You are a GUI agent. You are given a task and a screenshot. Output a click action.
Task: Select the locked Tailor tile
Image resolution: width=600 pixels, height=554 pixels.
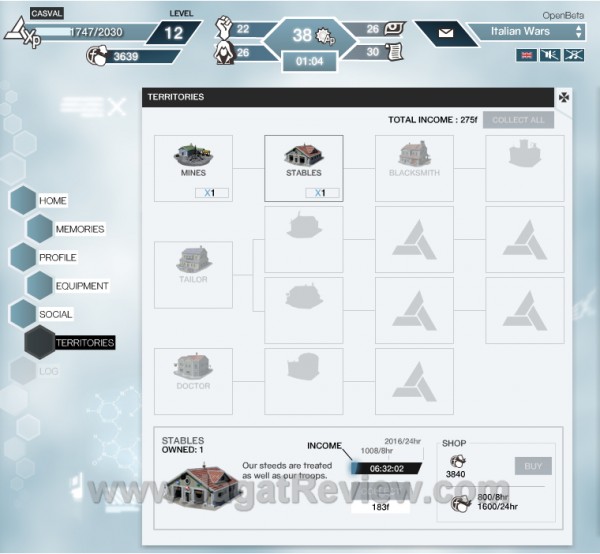click(x=193, y=275)
